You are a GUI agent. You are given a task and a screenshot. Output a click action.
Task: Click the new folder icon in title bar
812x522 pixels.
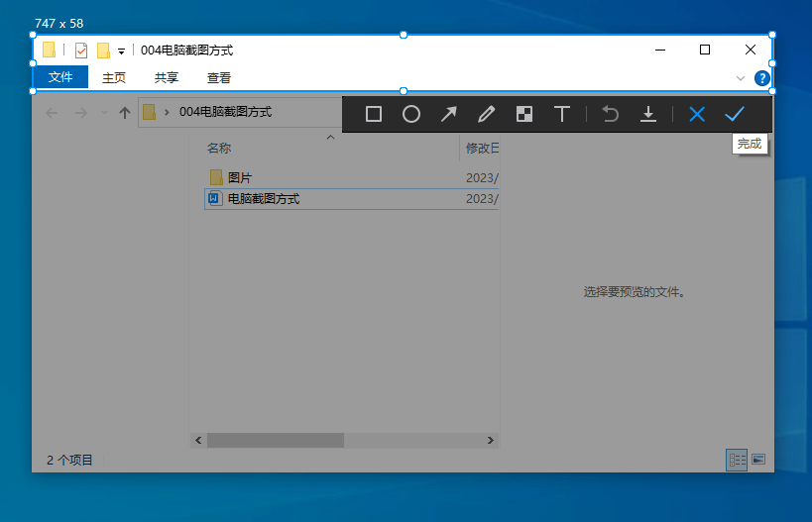(103, 51)
